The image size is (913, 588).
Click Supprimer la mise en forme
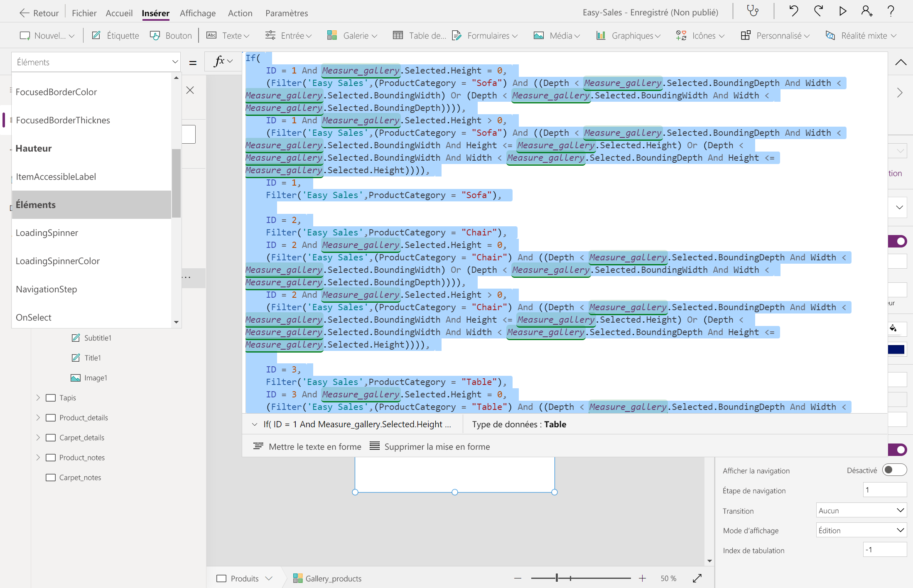pyautogui.click(x=430, y=446)
